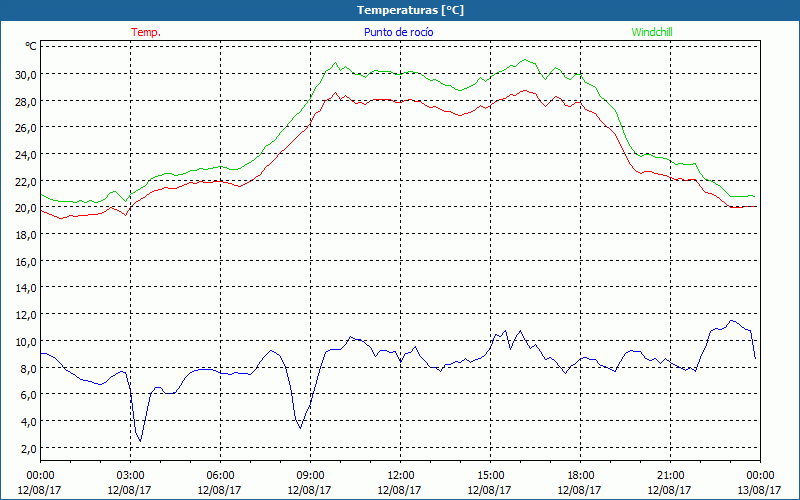This screenshot has width=800, height=500.
Task: Click the 12,0 y-axis value
Action: pyautogui.click(x=26, y=315)
